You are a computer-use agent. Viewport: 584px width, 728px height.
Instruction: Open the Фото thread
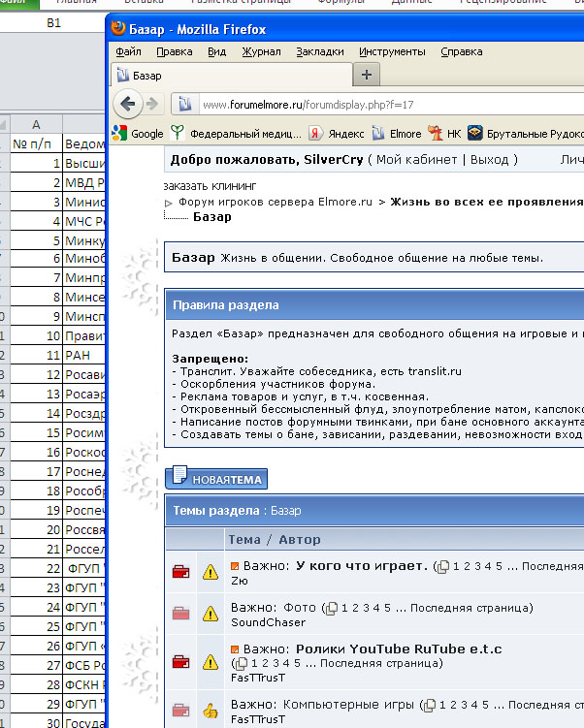[300, 607]
